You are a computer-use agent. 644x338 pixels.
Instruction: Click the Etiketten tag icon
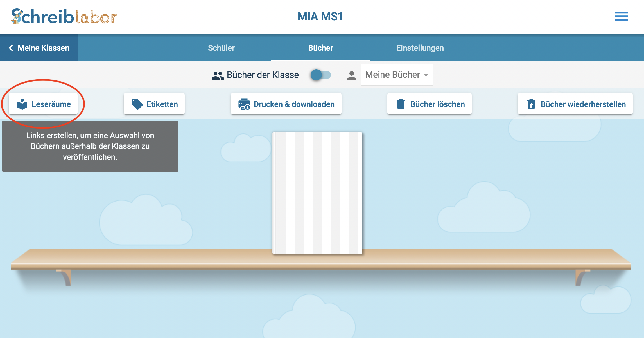click(137, 104)
